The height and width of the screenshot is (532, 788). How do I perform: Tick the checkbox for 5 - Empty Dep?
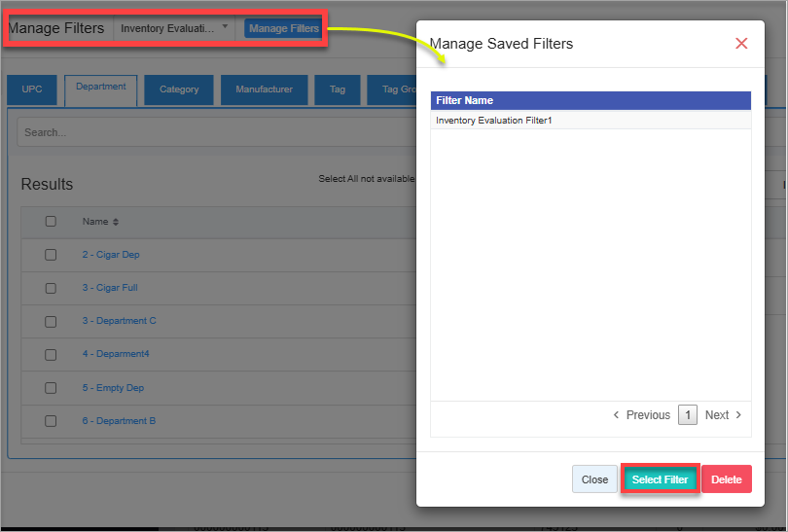[x=51, y=388]
